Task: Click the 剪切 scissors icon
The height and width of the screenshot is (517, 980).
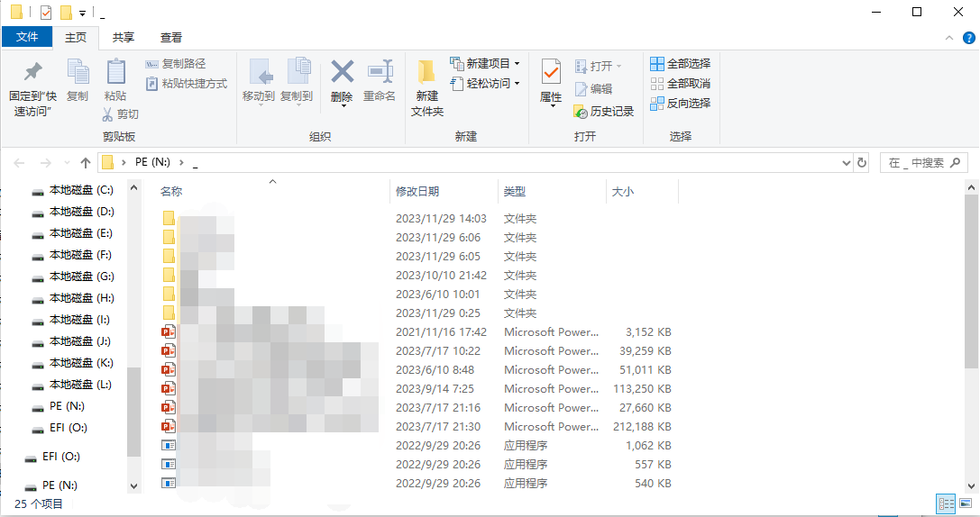Action: click(107, 114)
